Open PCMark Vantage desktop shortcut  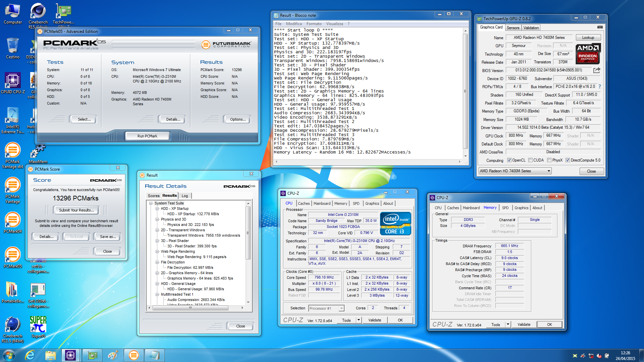[x=13, y=190]
